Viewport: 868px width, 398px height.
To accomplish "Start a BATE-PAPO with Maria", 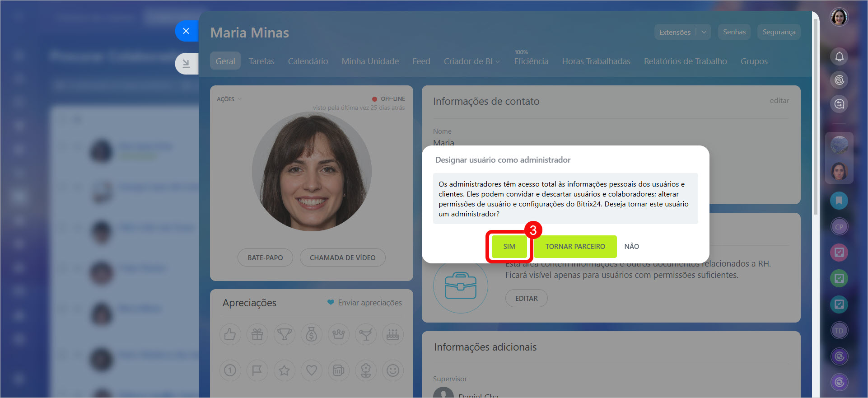I will tap(265, 258).
